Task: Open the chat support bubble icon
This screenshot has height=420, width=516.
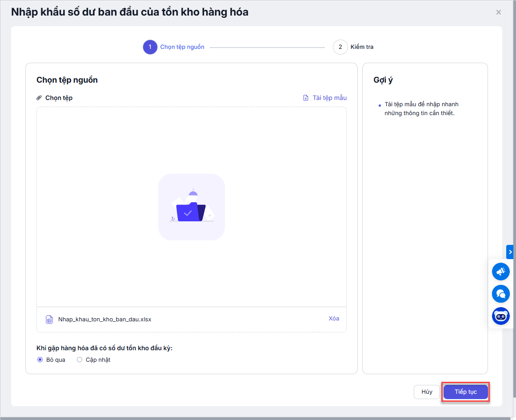Action: point(501,294)
